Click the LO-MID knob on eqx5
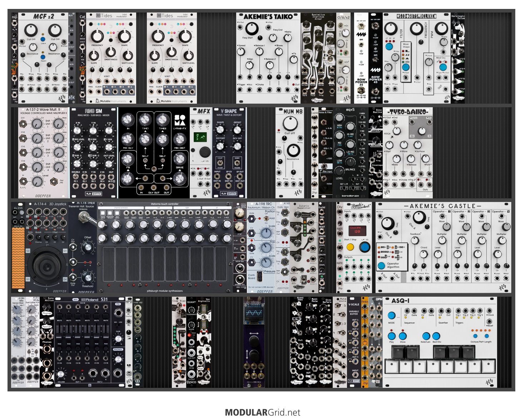526x420 pixels. pos(350,145)
